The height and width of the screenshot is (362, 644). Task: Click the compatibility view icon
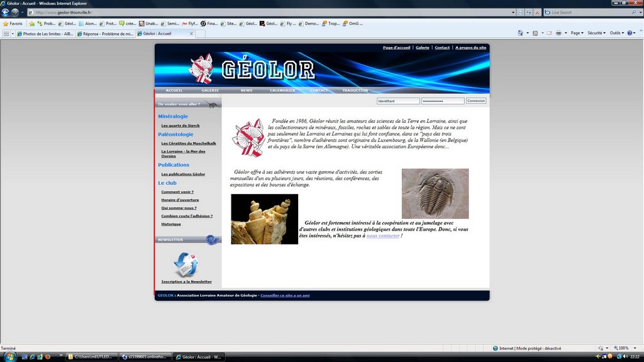tap(520, 13)
